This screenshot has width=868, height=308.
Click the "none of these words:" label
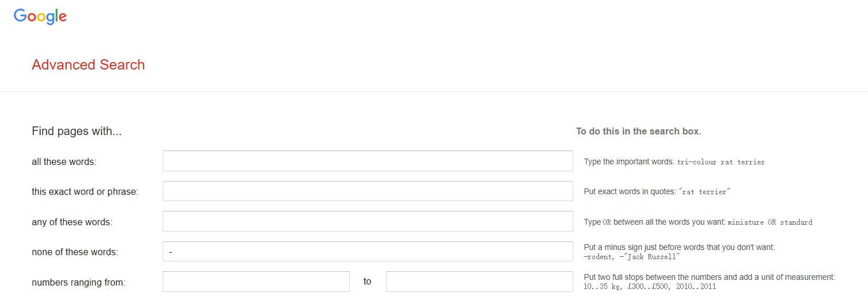click(x=75, y=252)
